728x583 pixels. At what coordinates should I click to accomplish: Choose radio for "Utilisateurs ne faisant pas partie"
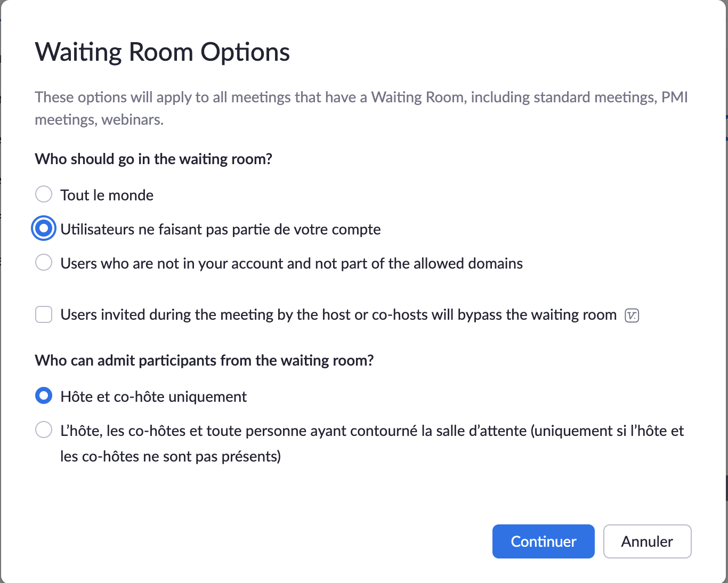coord(44,229)
